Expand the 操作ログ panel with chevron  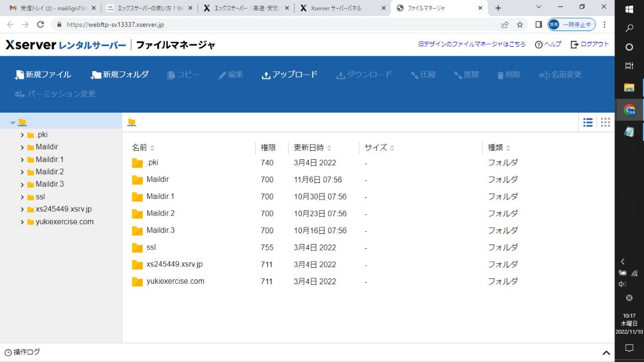(606, 353)
